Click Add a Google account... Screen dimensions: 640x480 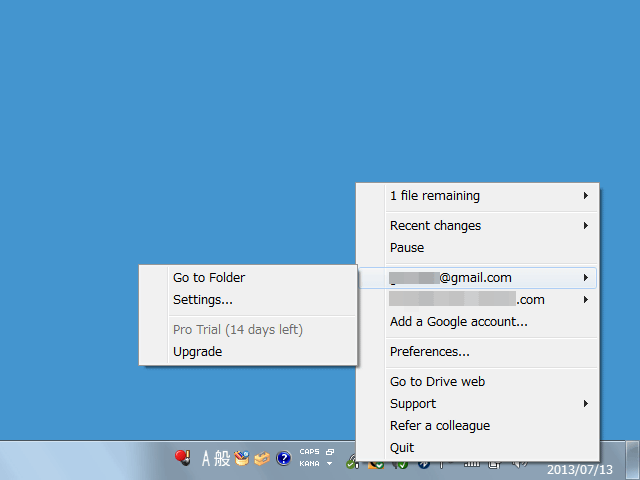(x=478, y=322)
